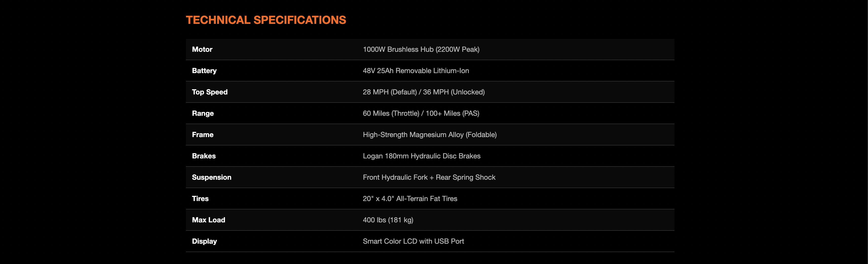This screenshot has height=264, width=868.
Task: Click the Smart Color LCD display value
Action: click(x=413, y=241)
